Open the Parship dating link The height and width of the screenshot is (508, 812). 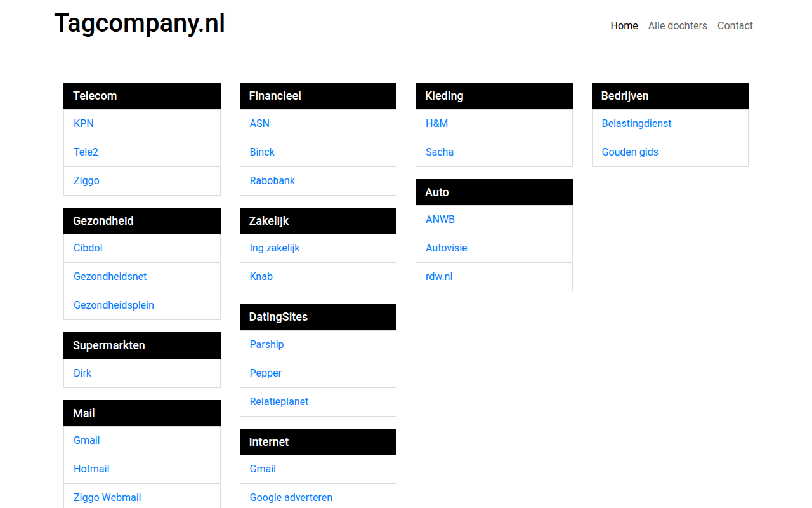(x=266, y=344)
